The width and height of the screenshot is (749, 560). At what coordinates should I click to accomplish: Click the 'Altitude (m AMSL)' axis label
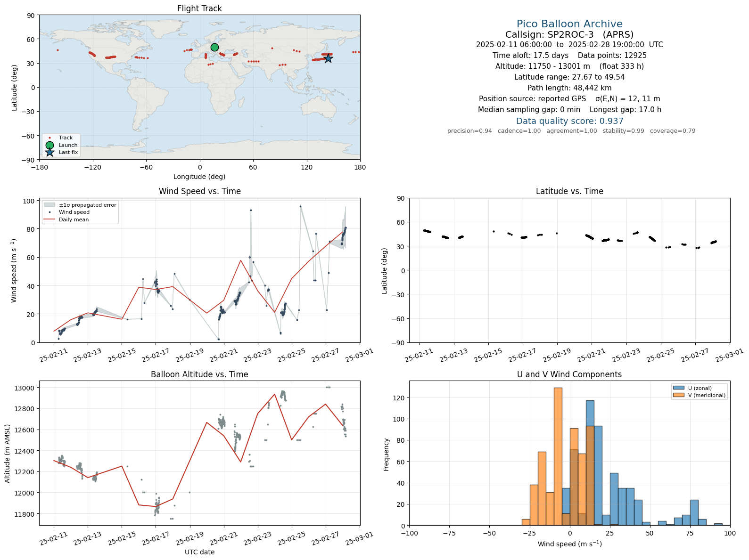pos(8,453)
